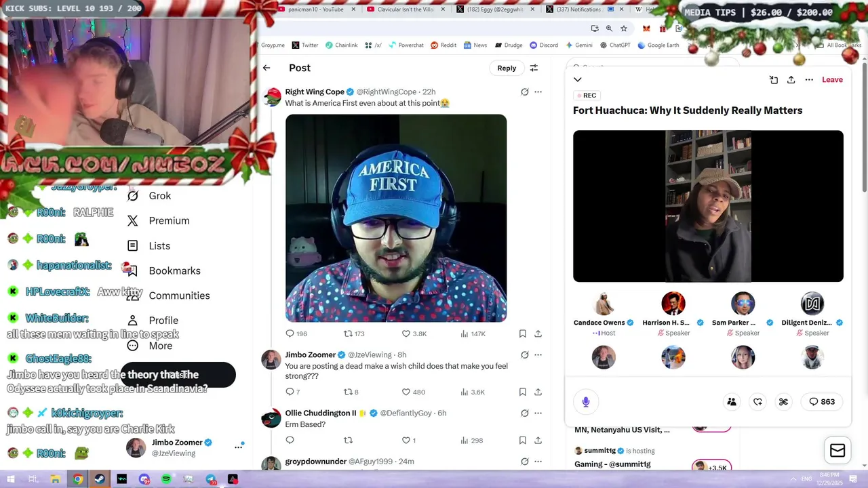Open Grok from the sidebar
The width and height of the screenshot is (868, 488).
[x=159, y=196]
